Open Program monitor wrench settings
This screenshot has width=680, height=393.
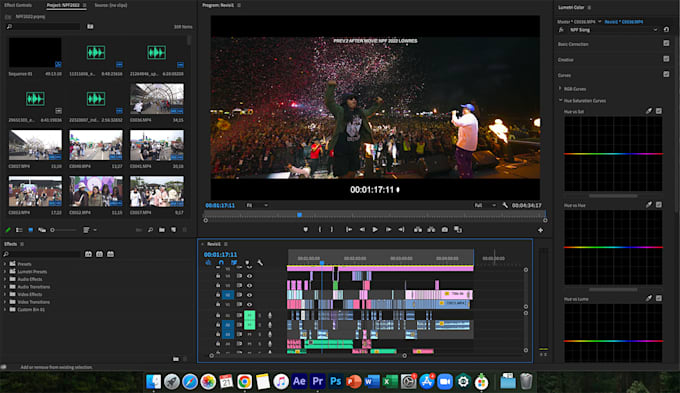tap(505, 205)
